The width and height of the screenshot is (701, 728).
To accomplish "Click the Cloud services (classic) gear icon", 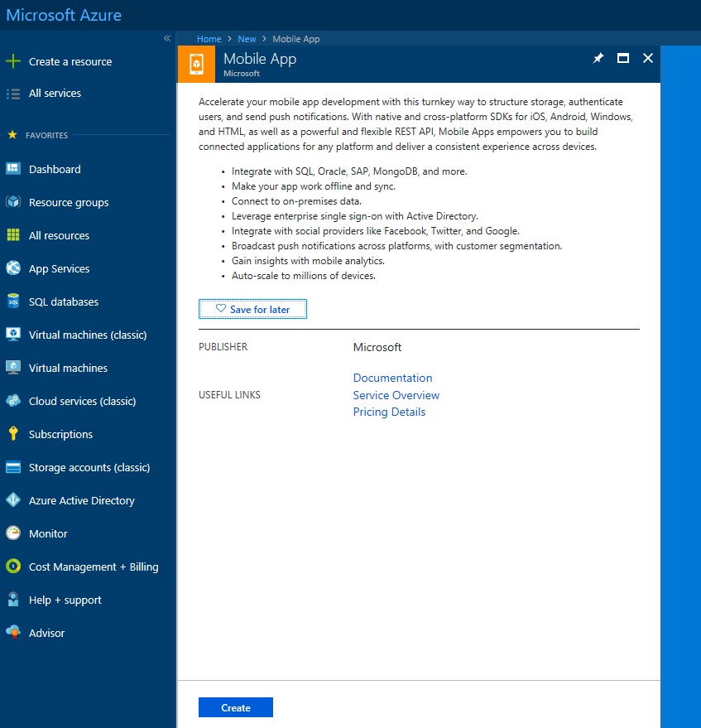I will pos(13,400).
